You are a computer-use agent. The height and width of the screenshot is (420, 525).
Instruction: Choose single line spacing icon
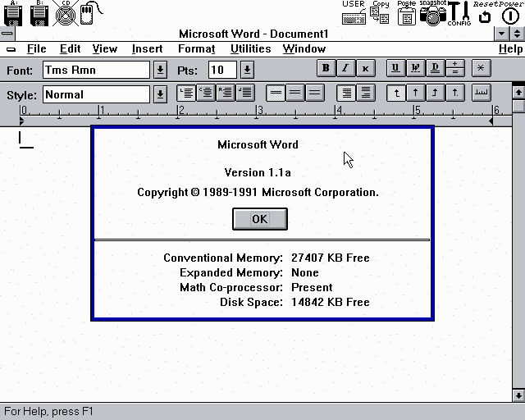276,93
